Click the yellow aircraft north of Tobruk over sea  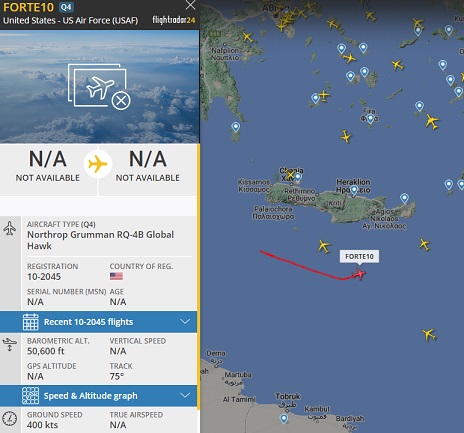pyautogui.click(x=429, y=334)
